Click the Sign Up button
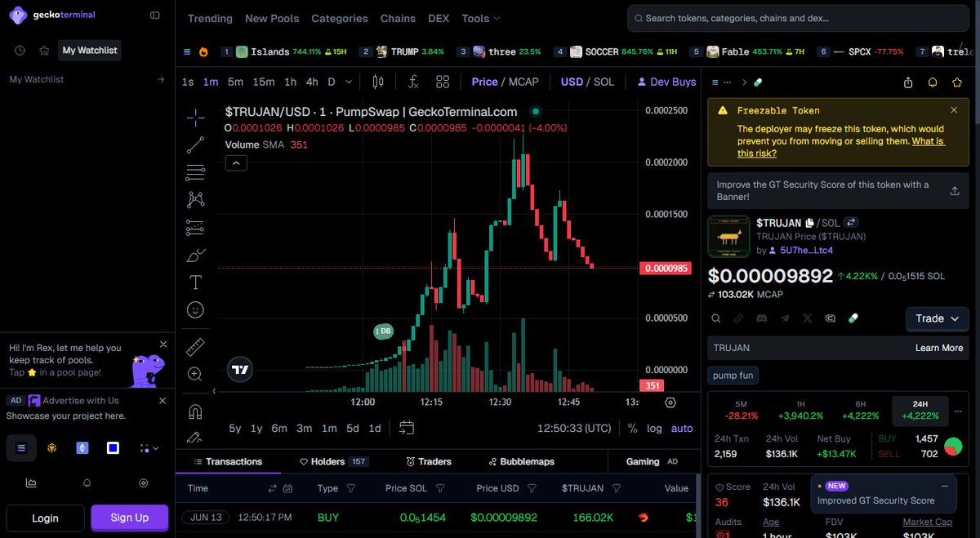 130,518
